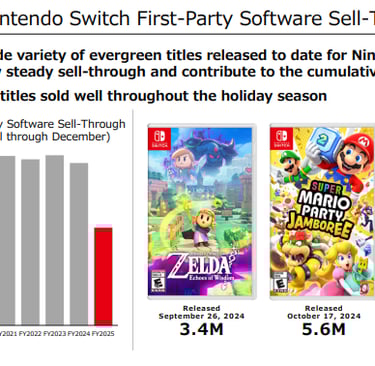Select the gray FY2024 bar

79,244
